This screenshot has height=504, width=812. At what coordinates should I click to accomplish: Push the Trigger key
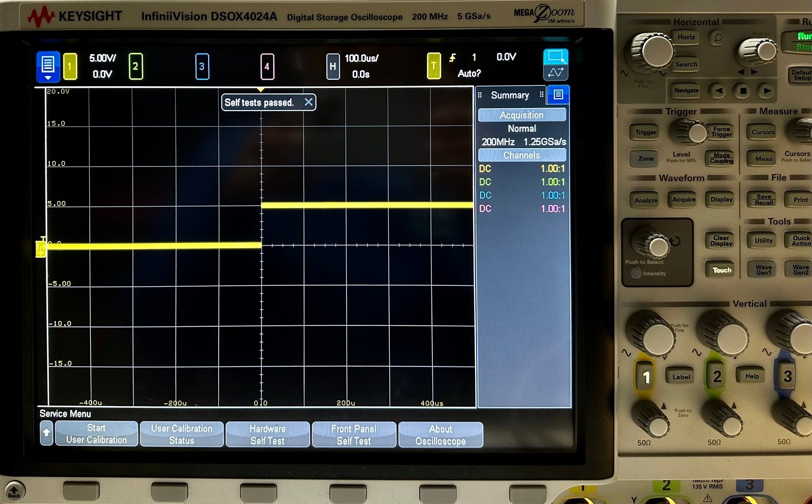click(646, 132)
